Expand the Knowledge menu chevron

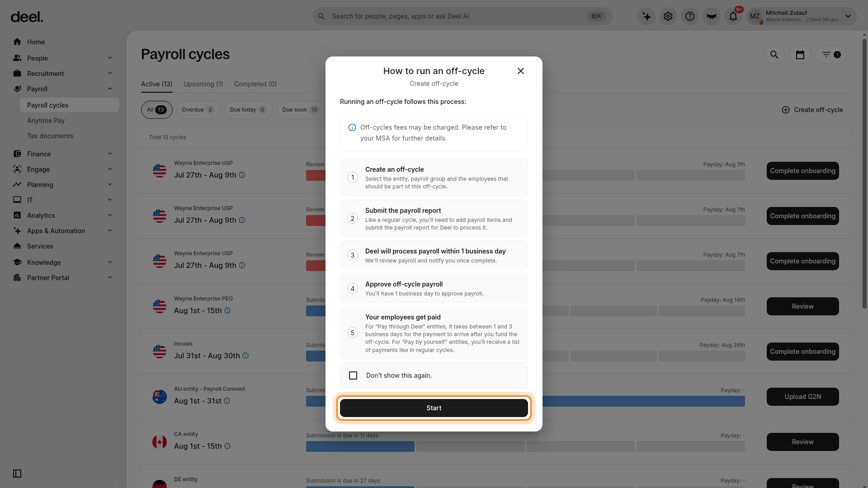[x=110, y=262]
